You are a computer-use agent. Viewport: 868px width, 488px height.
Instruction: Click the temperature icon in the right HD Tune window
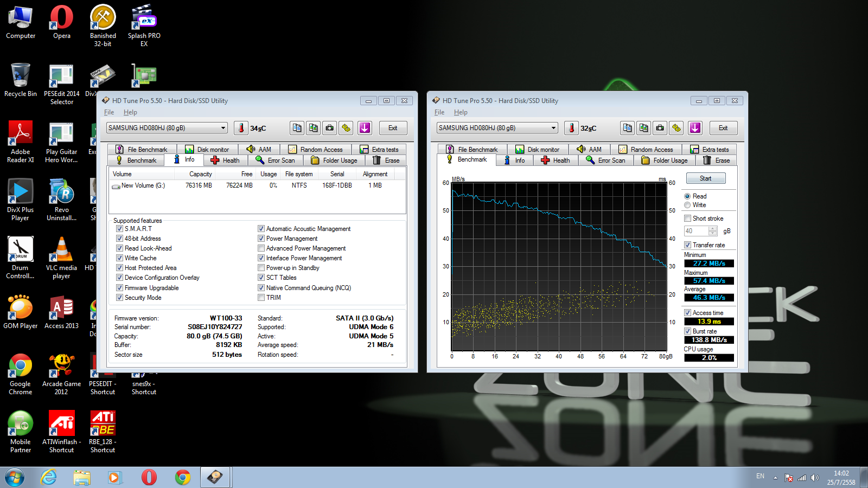click(571, 128)
